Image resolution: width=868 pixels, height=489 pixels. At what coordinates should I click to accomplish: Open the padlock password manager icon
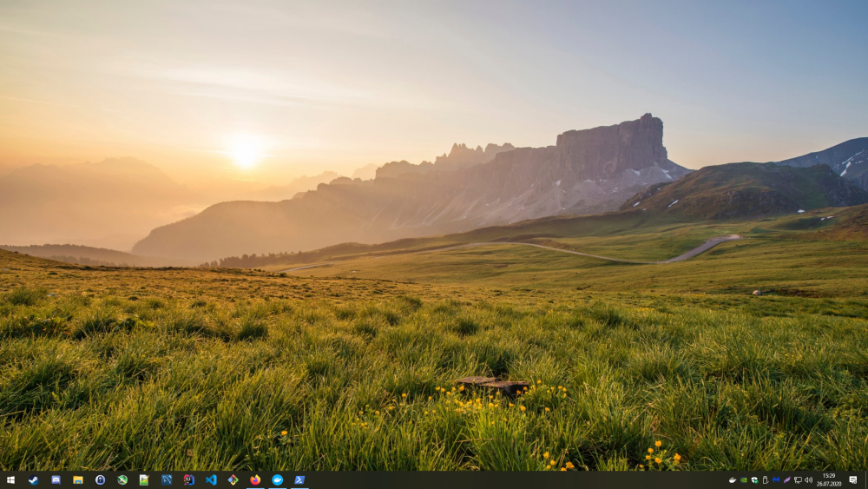[100, 479]
